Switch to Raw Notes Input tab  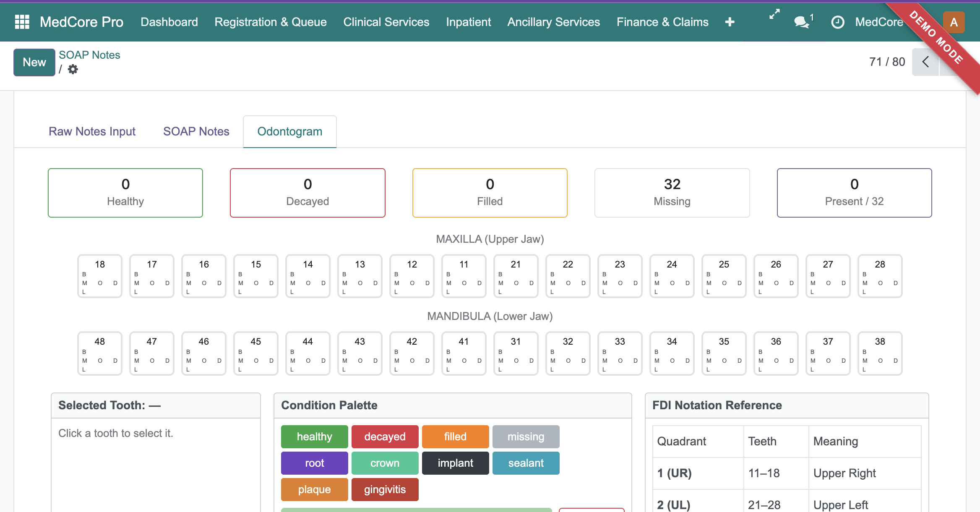pos(92,131)
